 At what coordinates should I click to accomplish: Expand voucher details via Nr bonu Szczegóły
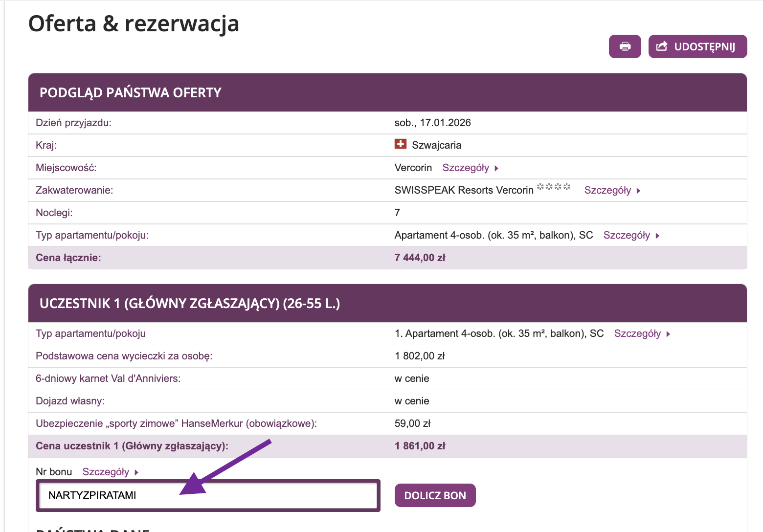[x=105, y=472]
